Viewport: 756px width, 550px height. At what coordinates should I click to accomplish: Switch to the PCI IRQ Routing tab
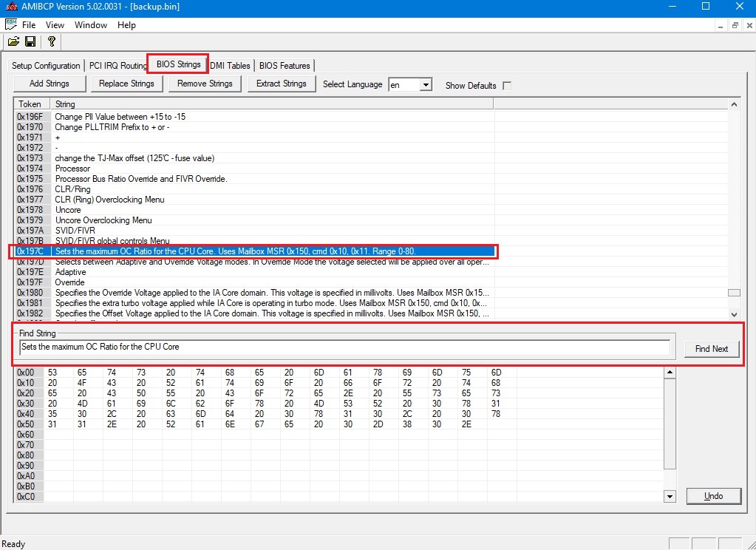118,66
